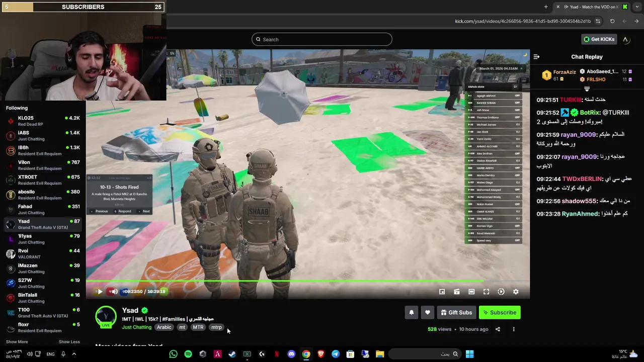Open the taskbar volume control
The image size is (644, 362).
point(30,354)
